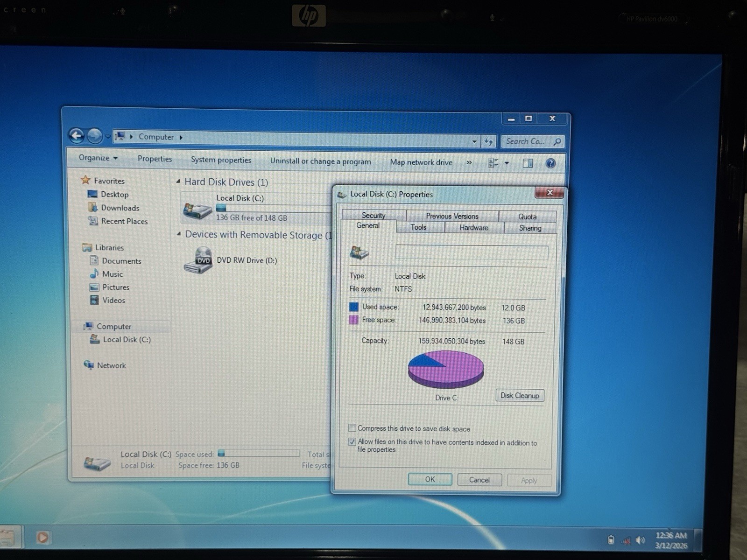This screenshot has height=560, width=747.
Task: Click the Disk Cleanup button
Action: click(520, 395)
